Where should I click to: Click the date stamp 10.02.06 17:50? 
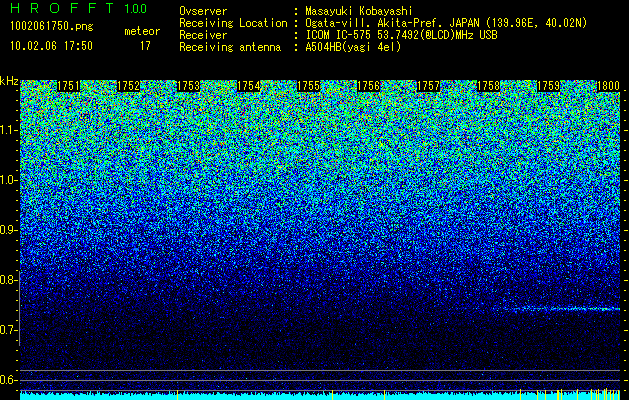coord(51,46)
